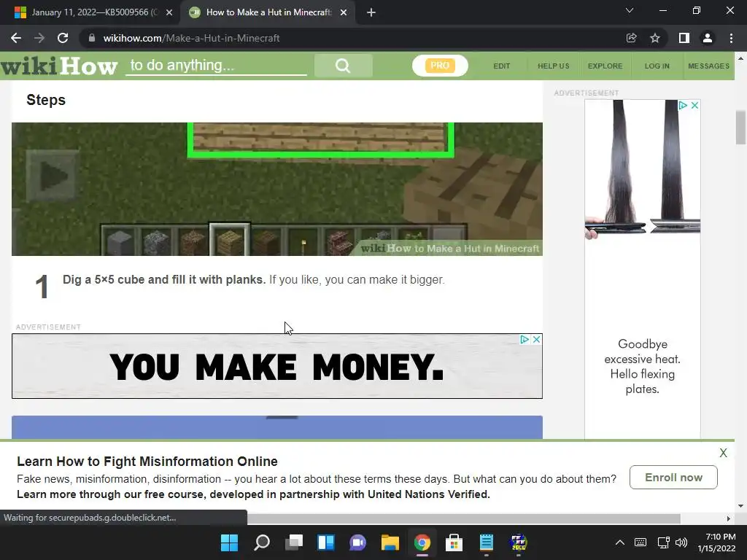Open AdChoices on the YOU MAKE MONEY ad

tap(525, 340)
